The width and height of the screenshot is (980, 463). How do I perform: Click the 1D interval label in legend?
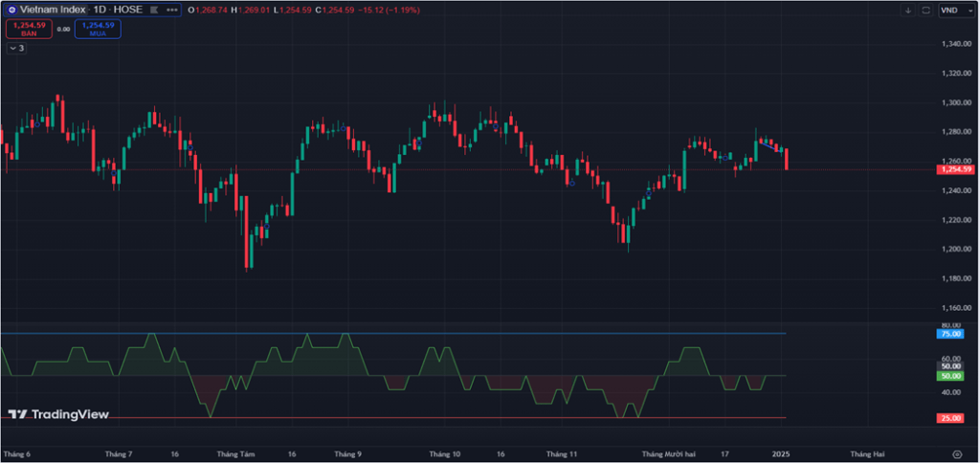tap(100, 10)
